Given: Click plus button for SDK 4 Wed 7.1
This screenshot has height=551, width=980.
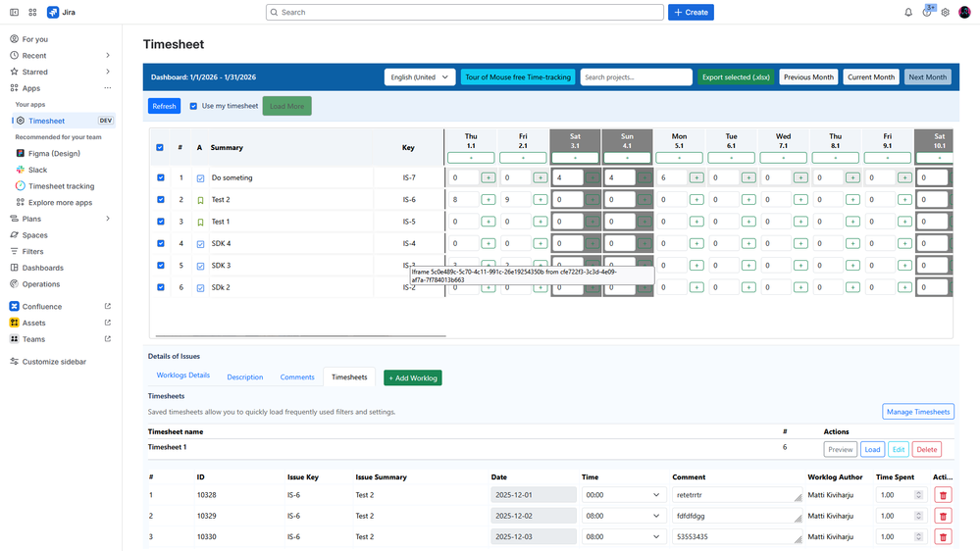Looking at the screenshot, I should click(800, 243).
